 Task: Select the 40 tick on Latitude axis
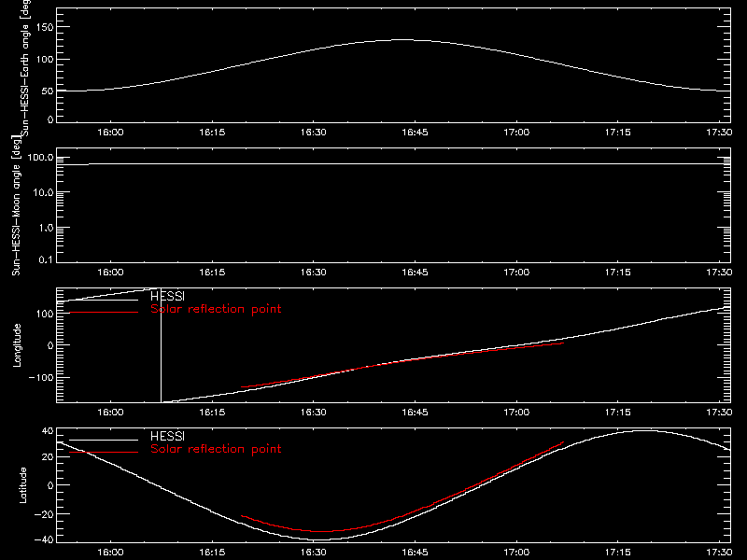pyautogui.click(x=48, y=431)
